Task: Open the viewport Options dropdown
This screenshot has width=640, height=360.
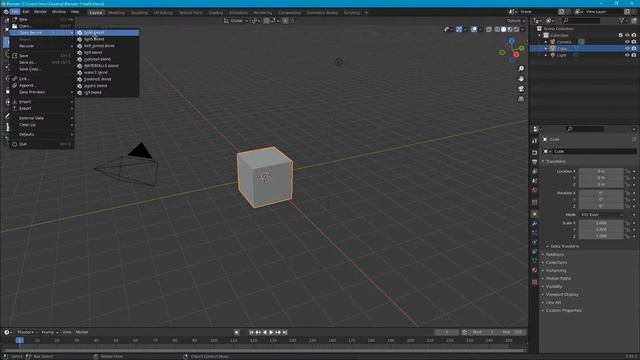Action: tap(516, 20)
